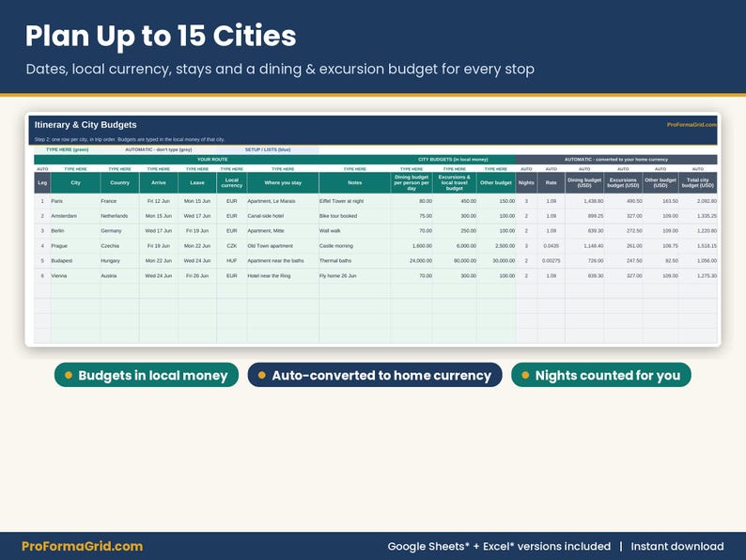Click 'Excursions & local travel budget' header
The width and height of the screenshot is (746, 560).
[x=455, y=182]
